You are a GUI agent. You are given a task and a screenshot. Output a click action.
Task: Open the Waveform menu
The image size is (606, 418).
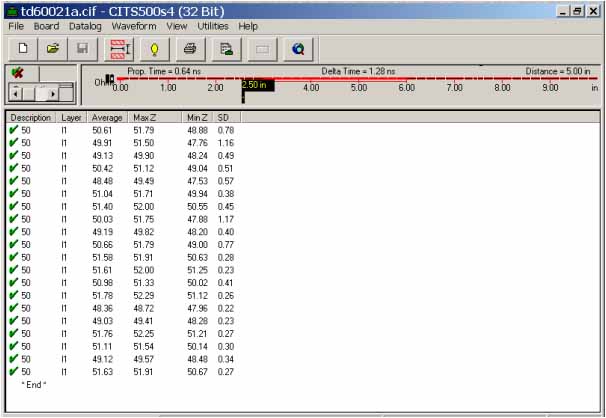tap(134, 26)
